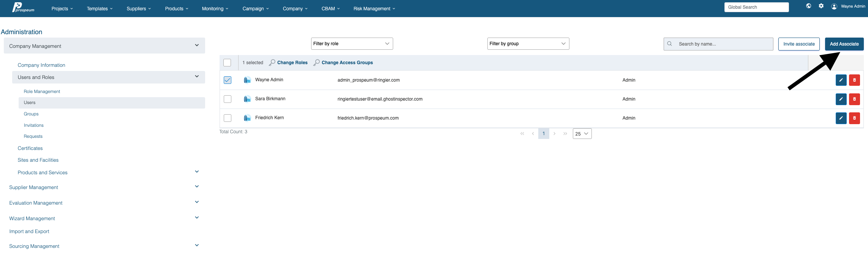Click company building icon beside Sara Birkmann
868x268 pixels.
(247, 99)
